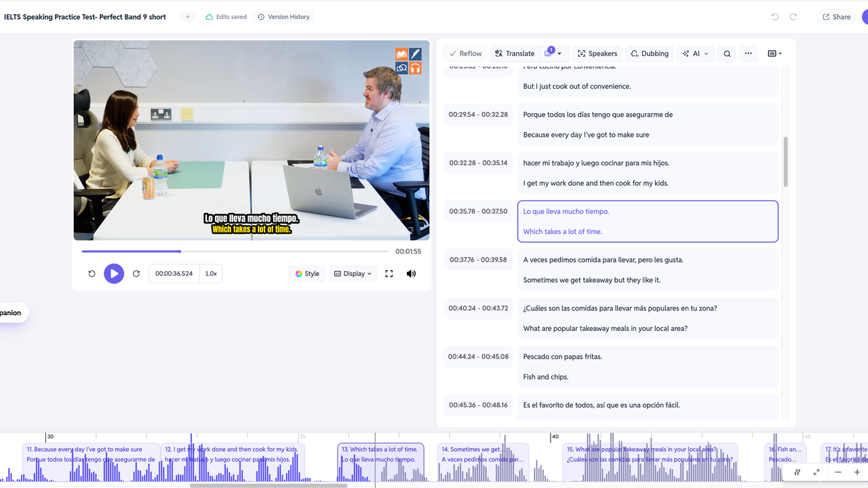This screenshot has width=868, height=488.
Task: Select timestamp 00:35.78 - 00:37.50
Action: [x=478, y=211]
